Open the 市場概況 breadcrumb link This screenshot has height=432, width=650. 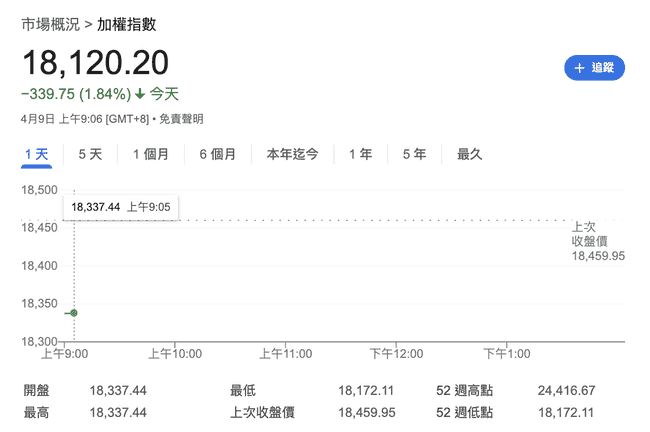(50, 24)
